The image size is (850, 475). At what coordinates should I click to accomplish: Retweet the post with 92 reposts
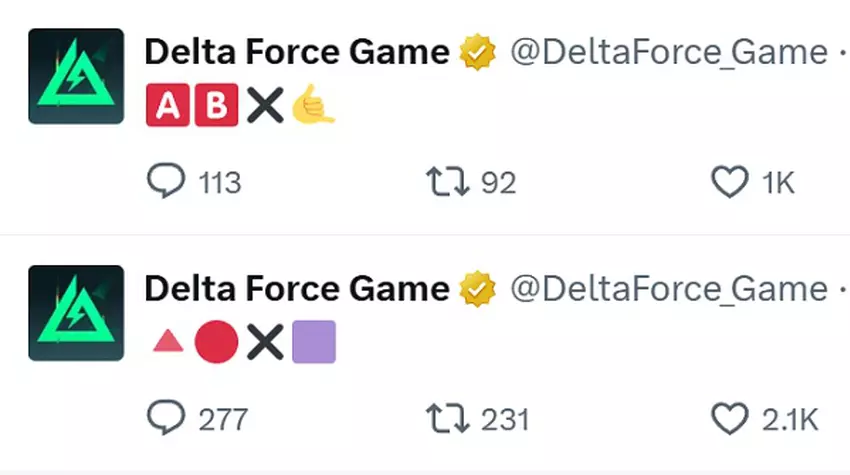click(x=442, y=183)
